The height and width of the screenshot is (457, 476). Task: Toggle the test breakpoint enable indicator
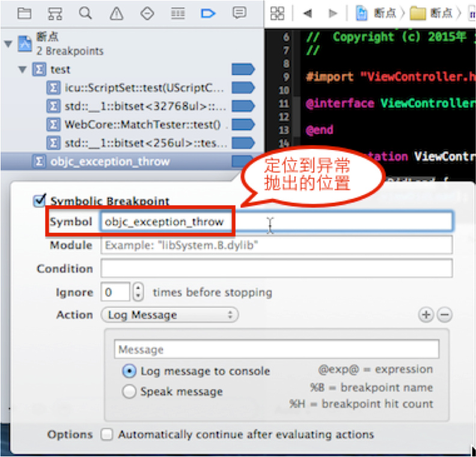(243, 69)
